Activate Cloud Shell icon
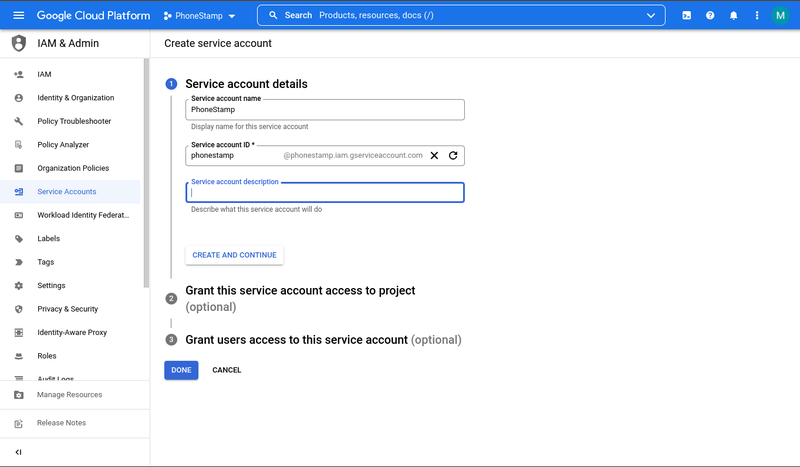 [x=687, y=15]
